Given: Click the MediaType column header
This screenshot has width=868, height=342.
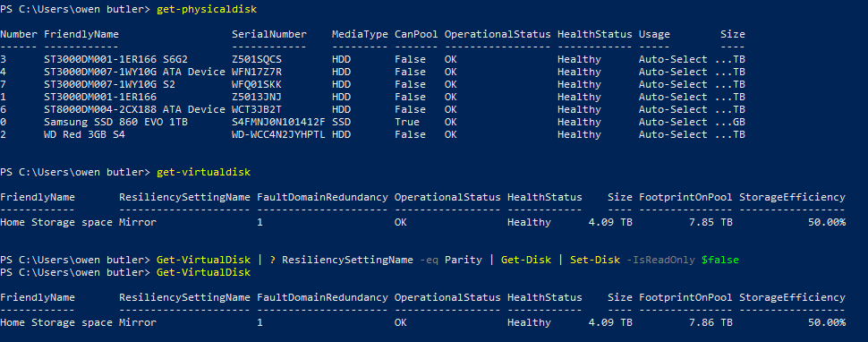Looking at the screenshot, I should pos(360,34).
